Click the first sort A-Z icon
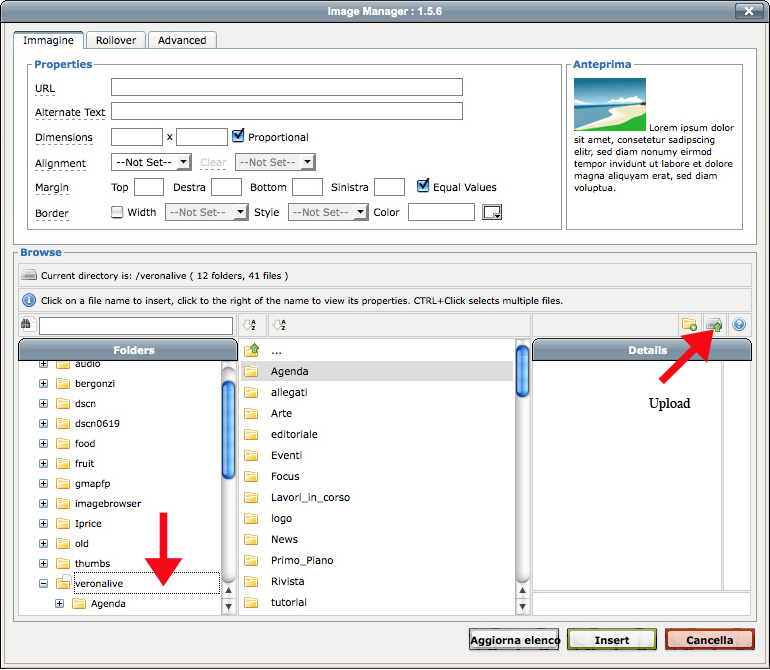 click(249, 325)
